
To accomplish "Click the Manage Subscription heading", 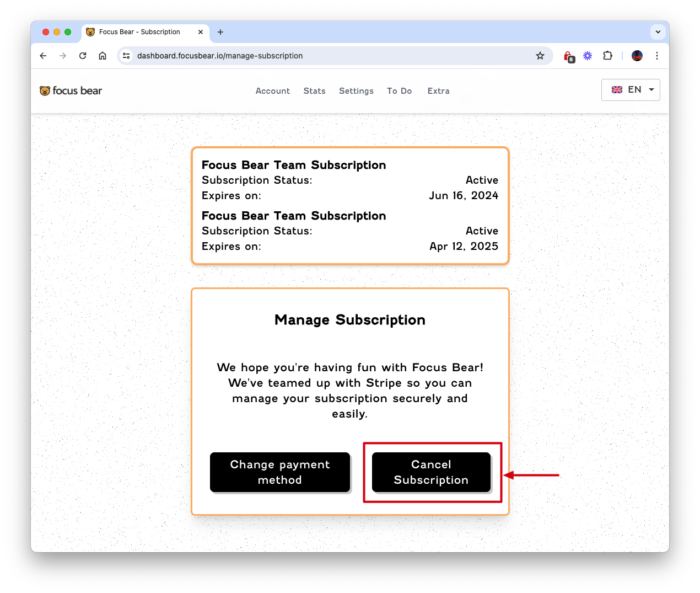I will click(350, 320).
